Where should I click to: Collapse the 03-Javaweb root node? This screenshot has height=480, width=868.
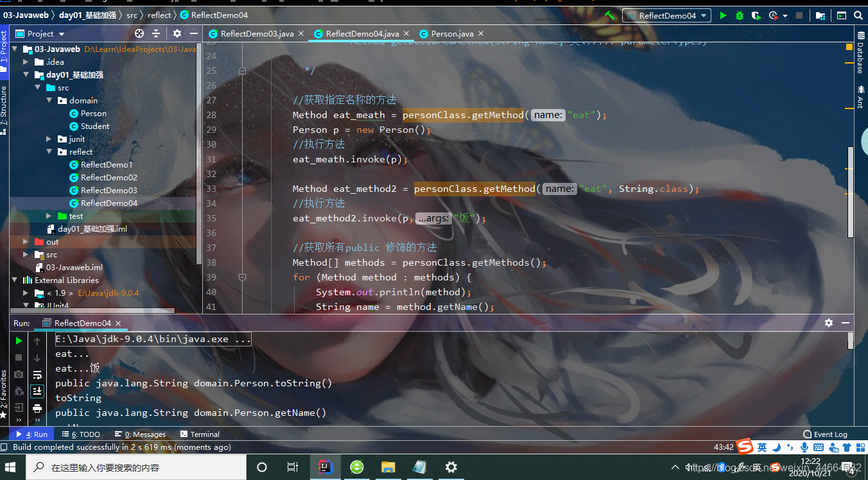[14, 49]
